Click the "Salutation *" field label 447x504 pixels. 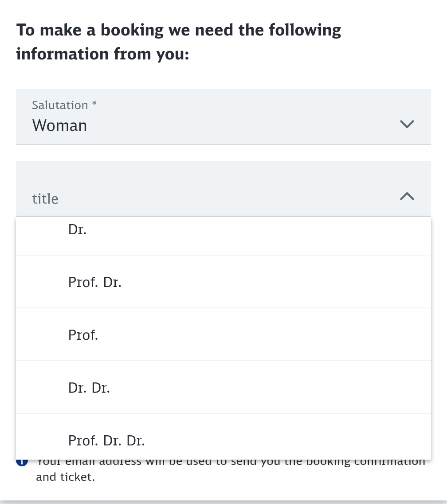point(60,105)
